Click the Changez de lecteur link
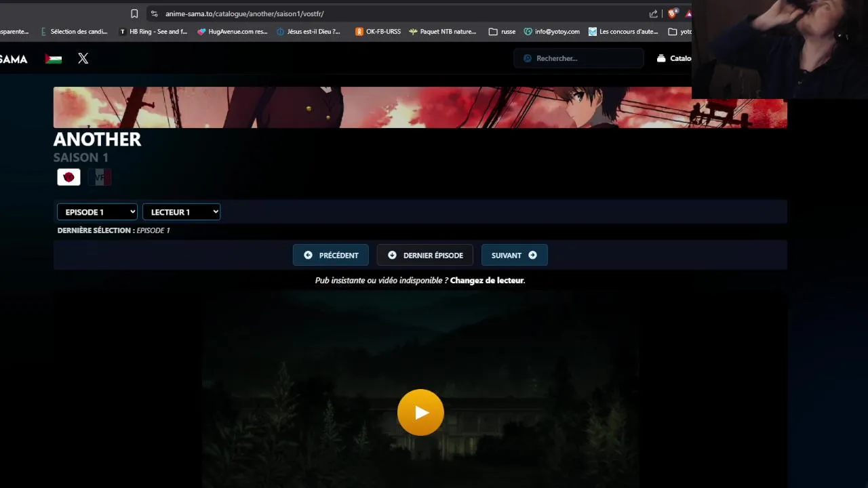Viewport: 868px width, 488px height. (487, 280)
